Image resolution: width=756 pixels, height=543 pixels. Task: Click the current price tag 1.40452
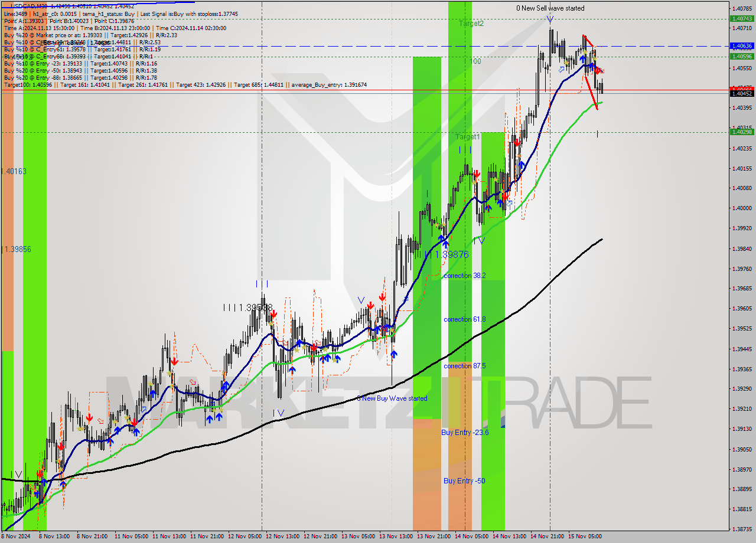pos(742,94)
